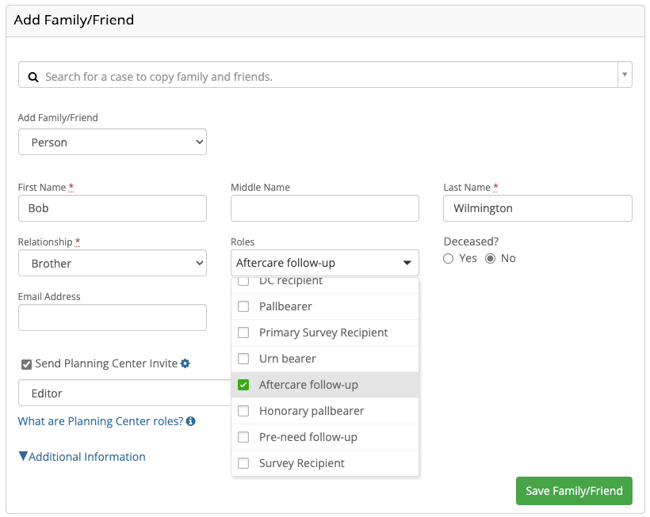650x517 pixels.
Task: Open the case search dropdown arrow
Action: click(624, 75)
